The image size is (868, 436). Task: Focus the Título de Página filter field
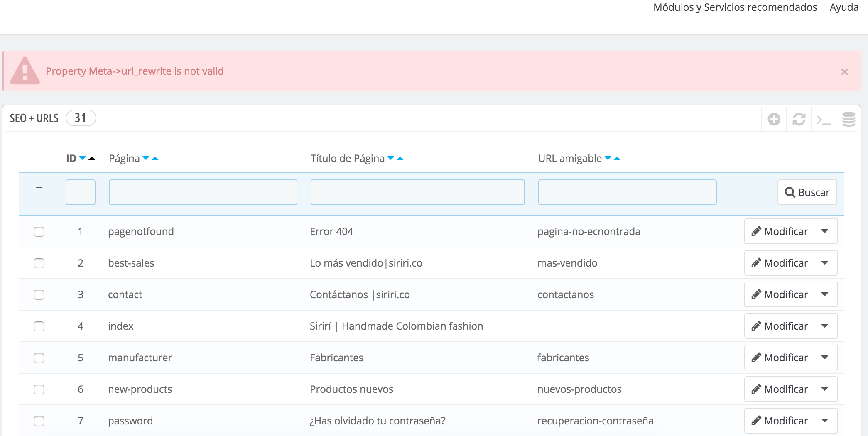pyautogui.click(x=418, y=192)
